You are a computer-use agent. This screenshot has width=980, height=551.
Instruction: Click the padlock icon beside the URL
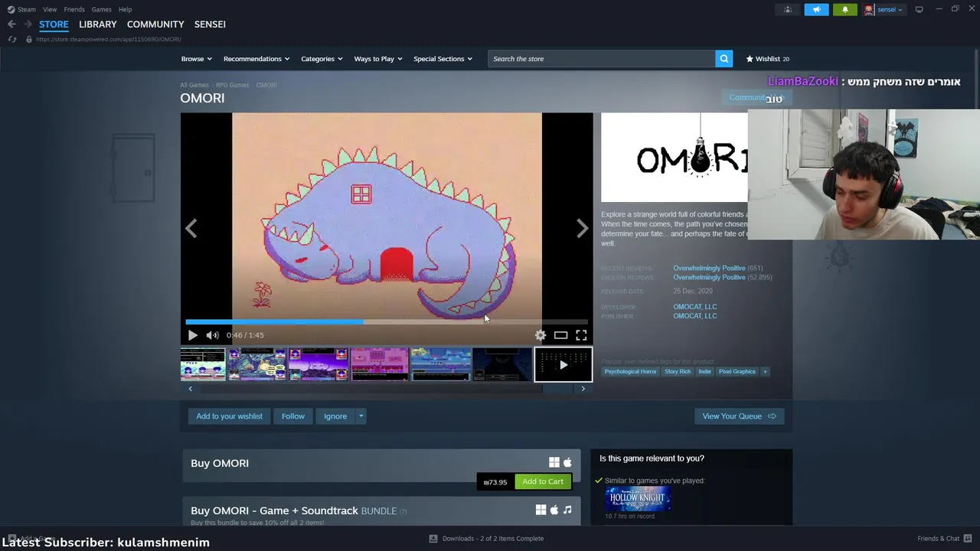(x=29, y=39)
